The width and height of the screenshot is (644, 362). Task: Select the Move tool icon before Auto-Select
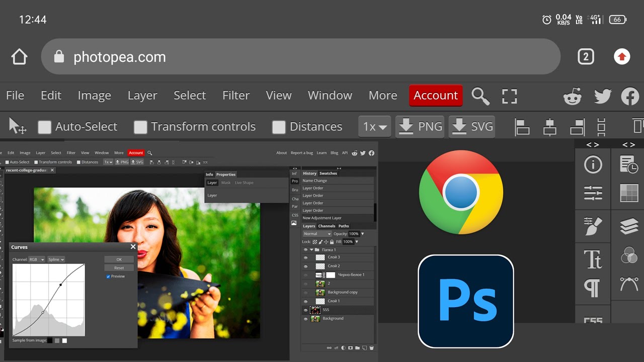click(x=18, y=126)
